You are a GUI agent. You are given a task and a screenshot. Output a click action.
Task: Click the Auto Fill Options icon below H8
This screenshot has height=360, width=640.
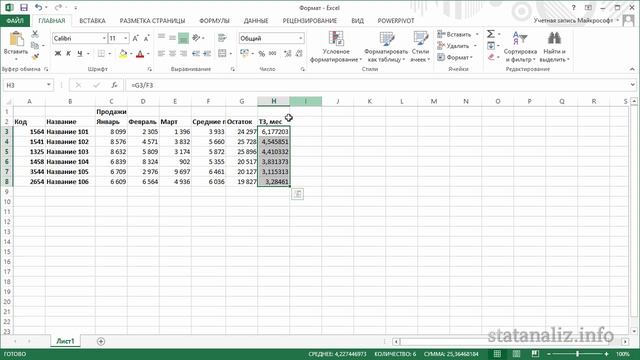tap(297, 194)
